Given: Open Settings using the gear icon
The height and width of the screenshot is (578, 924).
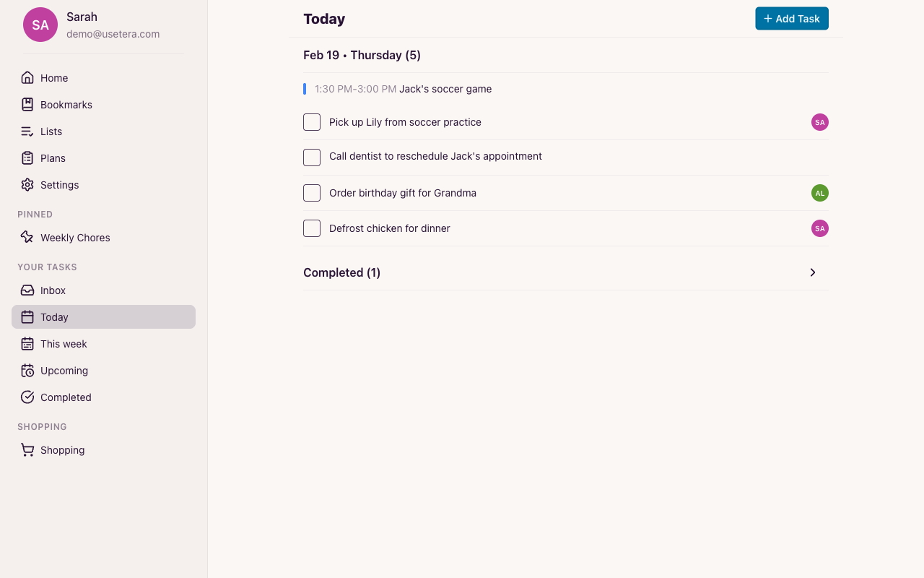Looking at the screenshot, I should (27, 184).
